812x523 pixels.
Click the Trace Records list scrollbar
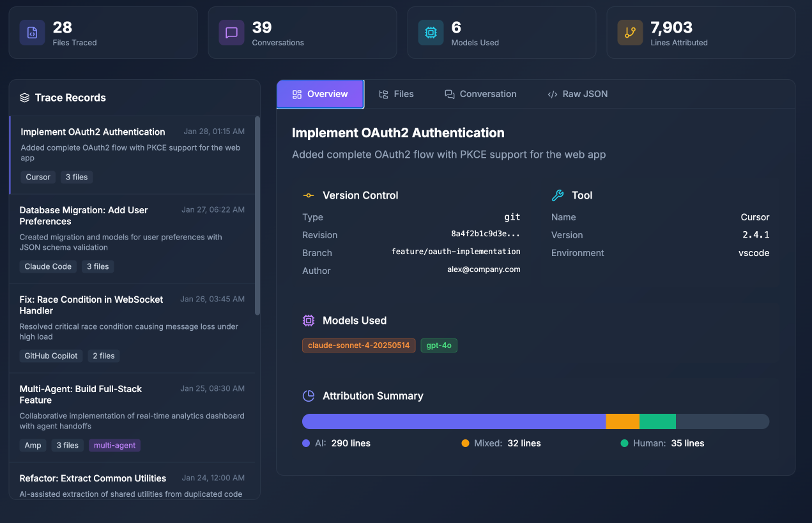pos(257,215)
